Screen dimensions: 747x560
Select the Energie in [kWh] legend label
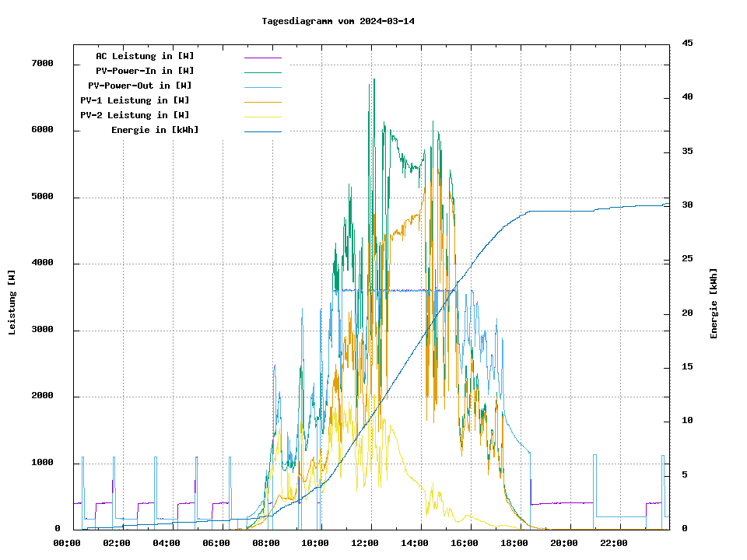coord(154,130)
